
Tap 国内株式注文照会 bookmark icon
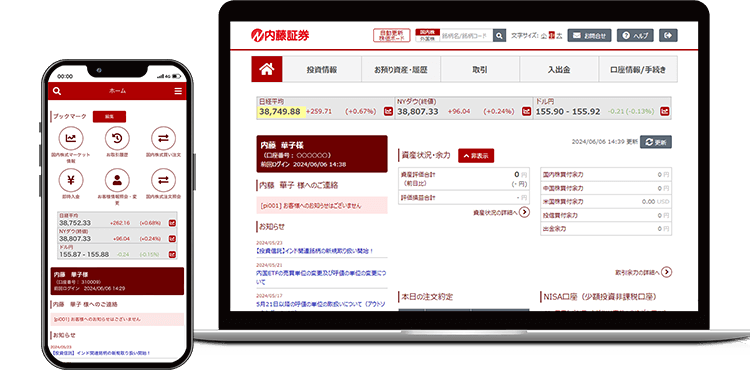coord(164,180)
